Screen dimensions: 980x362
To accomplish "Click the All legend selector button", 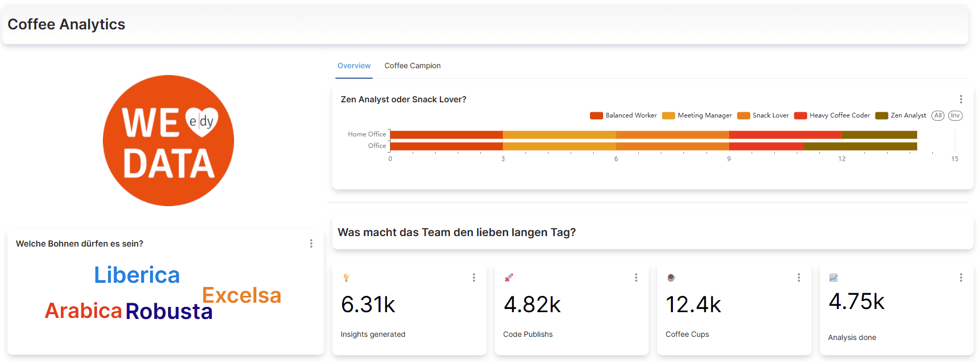I will click(937, 115).
